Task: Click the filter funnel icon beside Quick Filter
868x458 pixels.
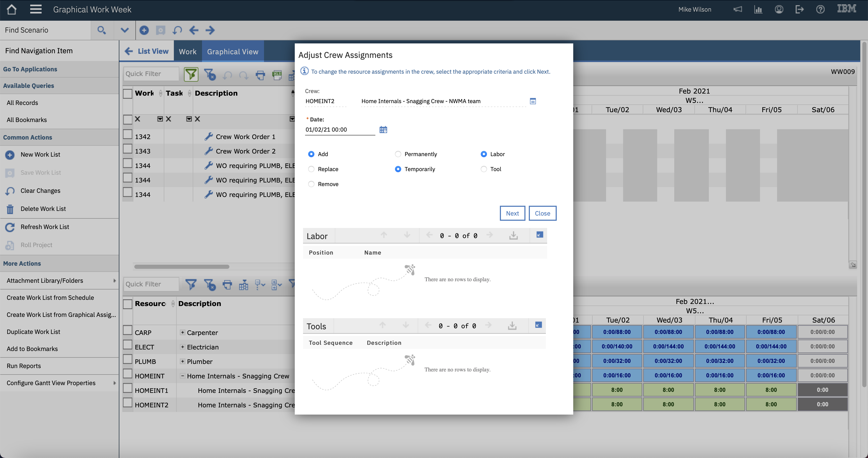Action: (191, 74)
